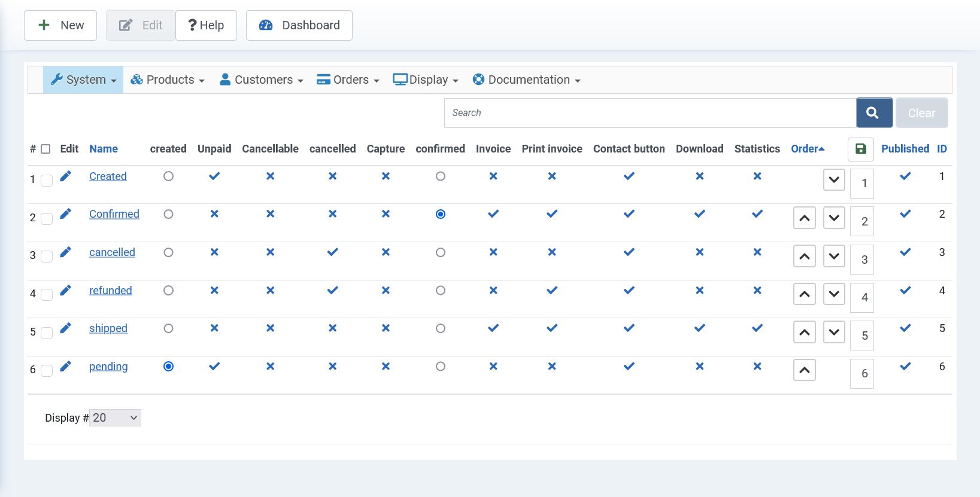Select the created radio for refunded
The image size is (980, 497).
click(169, 291)
